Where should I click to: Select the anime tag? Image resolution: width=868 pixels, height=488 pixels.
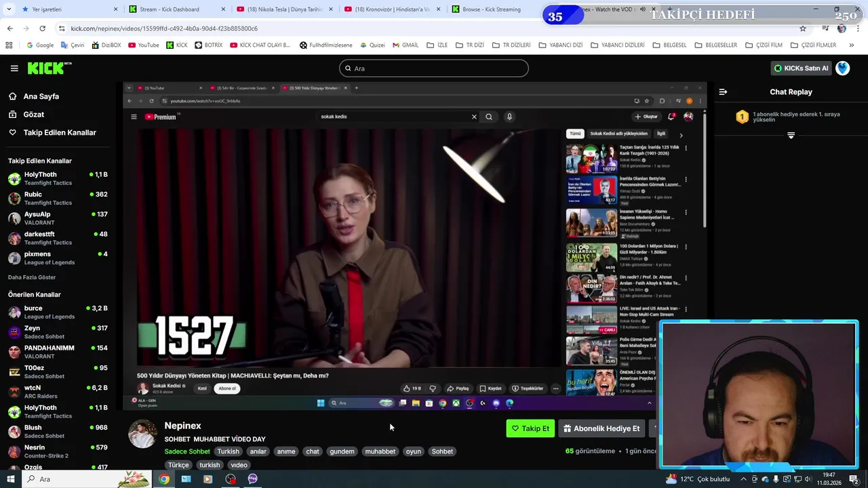286,451
